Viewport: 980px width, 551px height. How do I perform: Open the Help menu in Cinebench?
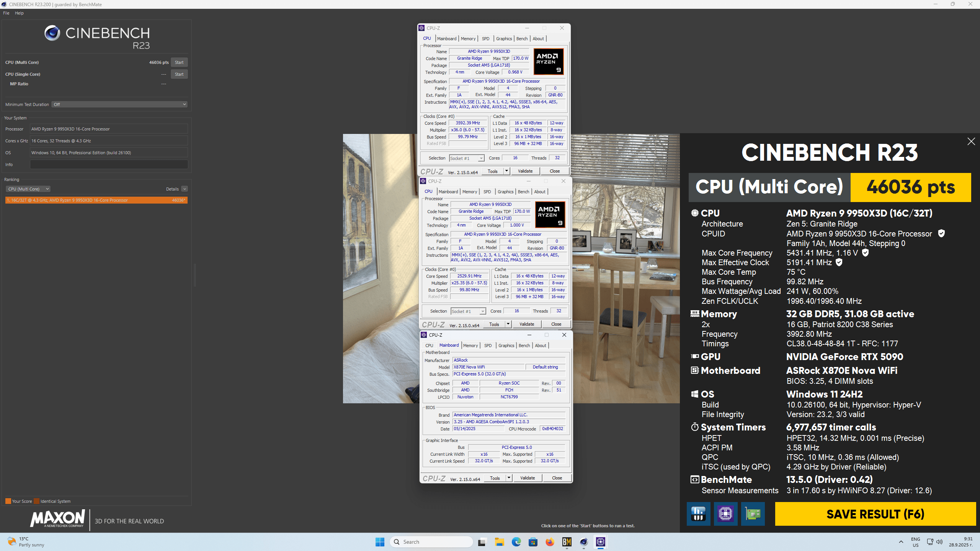[19, 13]
